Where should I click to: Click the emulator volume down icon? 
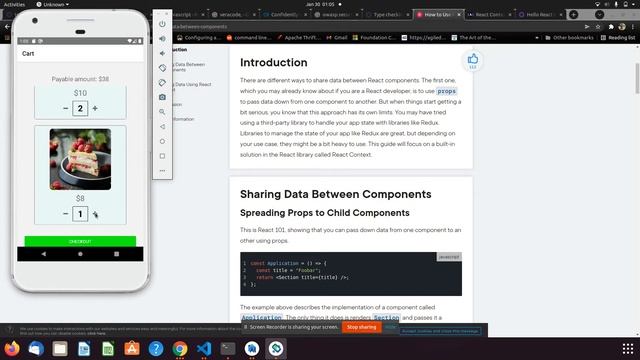pos(162,53)
